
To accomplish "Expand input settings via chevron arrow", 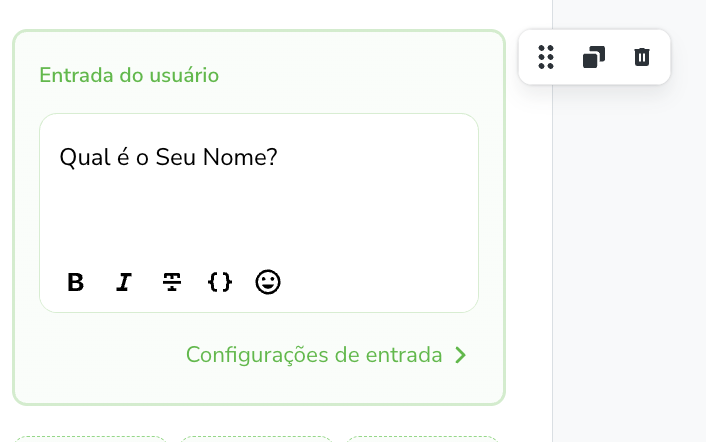I will [x=461, y=355].
